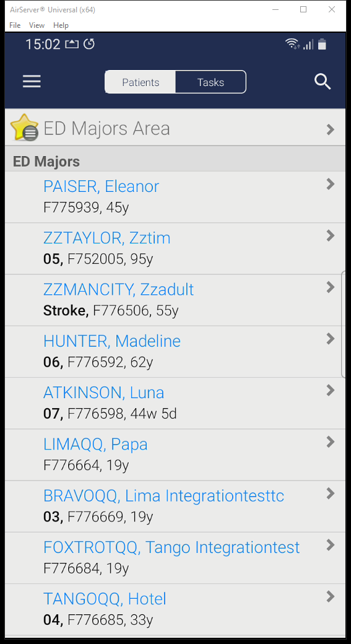The width and height of the screenshot is (351, 644).
Task: Tap the cast icon beside the time
Action: pyautogui.click(x=72, y=44)
